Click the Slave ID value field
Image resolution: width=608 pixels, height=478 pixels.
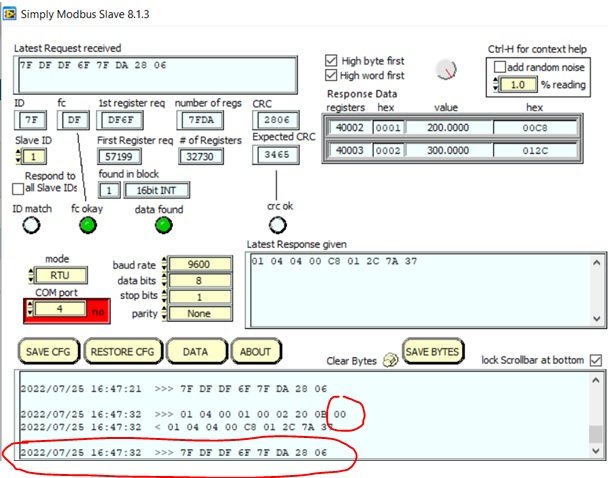[34, 157]
